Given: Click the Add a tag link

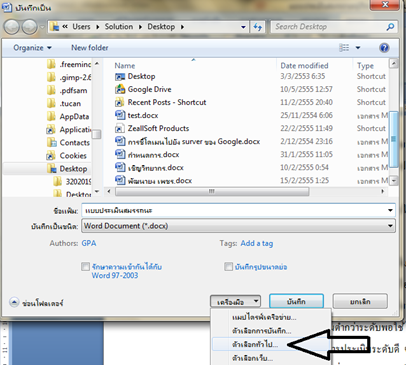Looking at the screenshot, I should [x=257, y=243].
